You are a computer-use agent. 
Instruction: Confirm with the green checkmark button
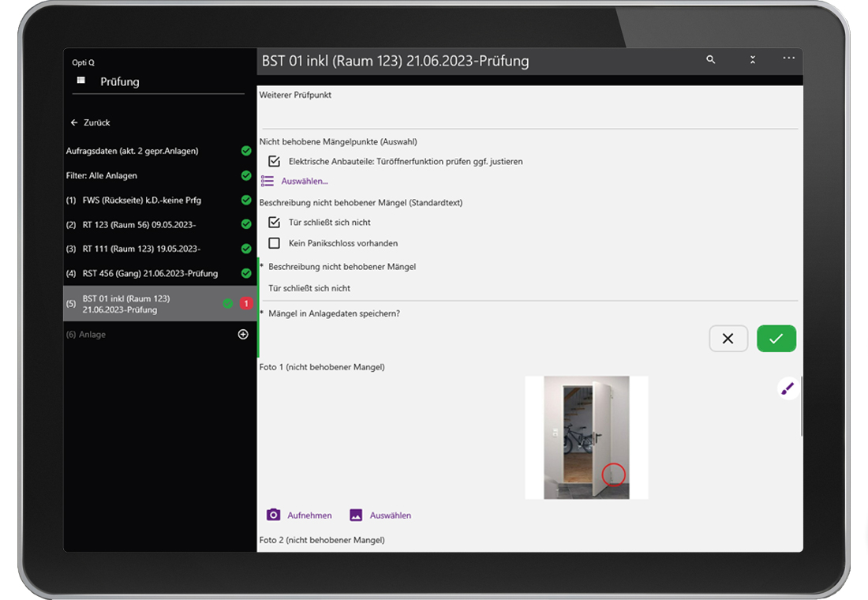776,339
